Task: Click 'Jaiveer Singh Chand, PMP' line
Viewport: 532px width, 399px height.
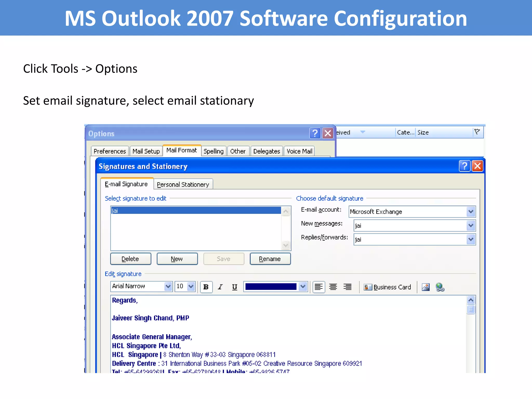Action: (x=151, y=318)
